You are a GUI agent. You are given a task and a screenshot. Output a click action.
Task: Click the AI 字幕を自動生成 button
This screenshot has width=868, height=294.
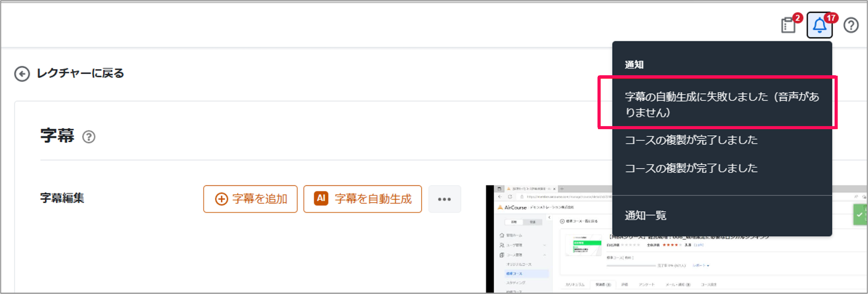(363, 199)
